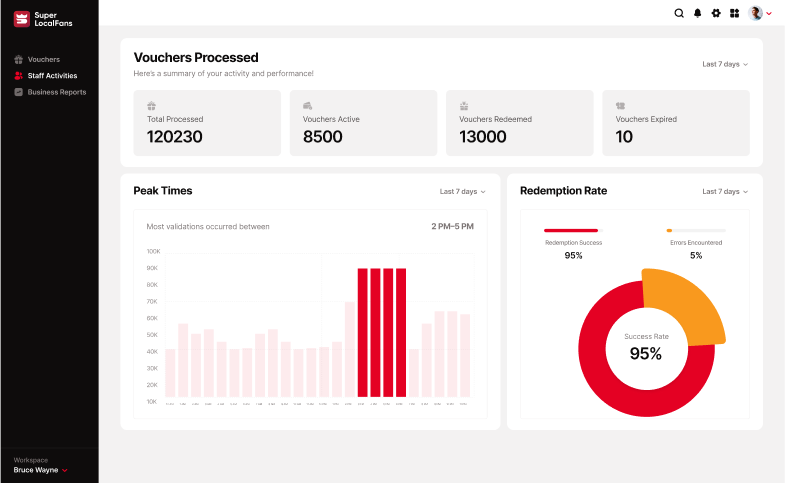Go to Vouchers in the sidebar

pos(44,60)
